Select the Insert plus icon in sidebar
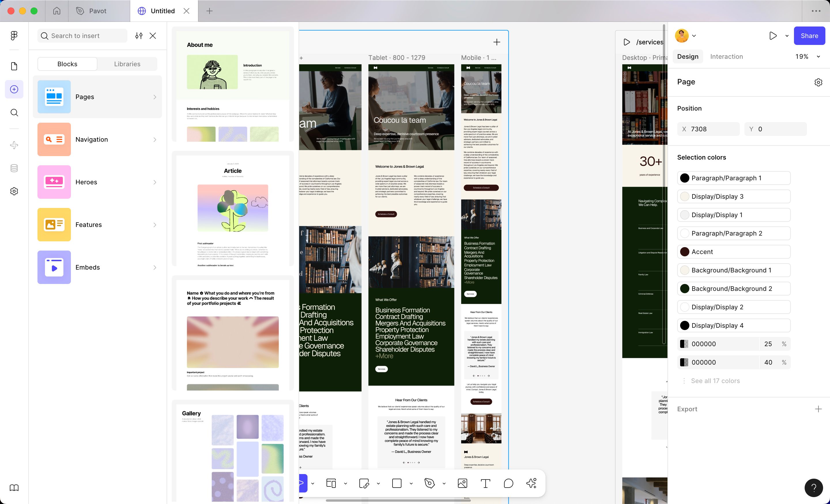 14,89
